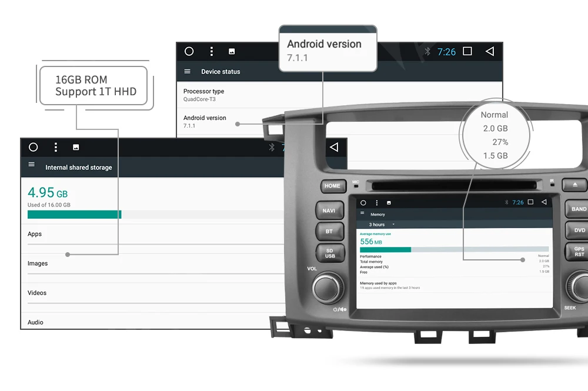Tap back triangle on head unit screen

click(544, 202)
